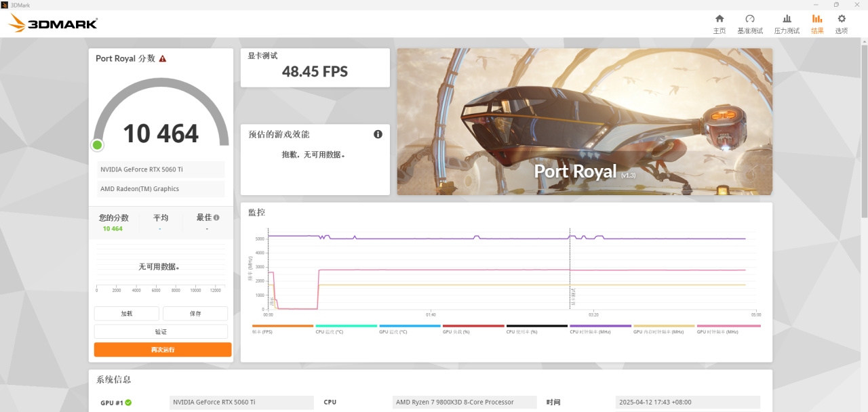Click the orange 再次运行 run again button
The image size is (868, 412).
163,350
